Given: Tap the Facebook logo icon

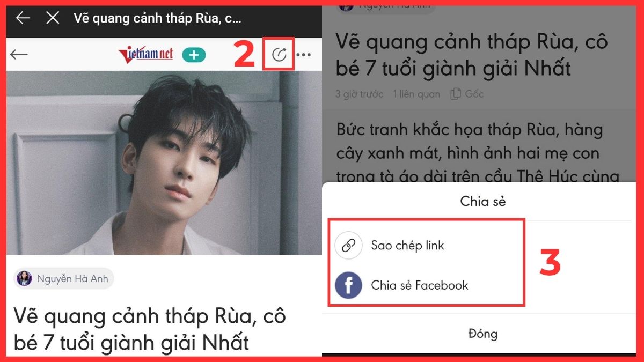Looking at the screenshot, I should tap(349, 285).
